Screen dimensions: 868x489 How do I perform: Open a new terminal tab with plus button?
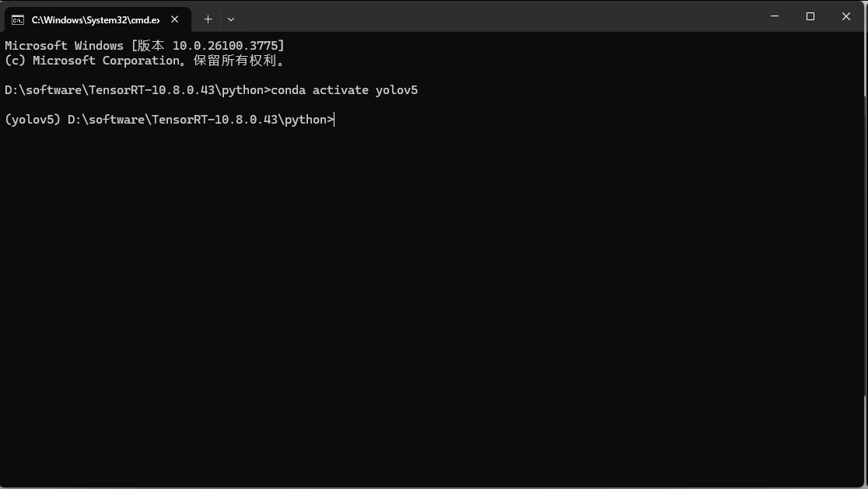[208, 19]
